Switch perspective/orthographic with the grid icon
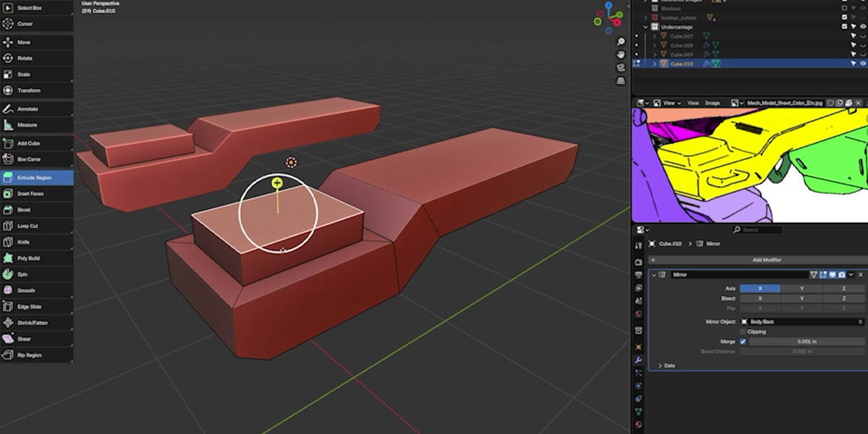 point(621,80)
